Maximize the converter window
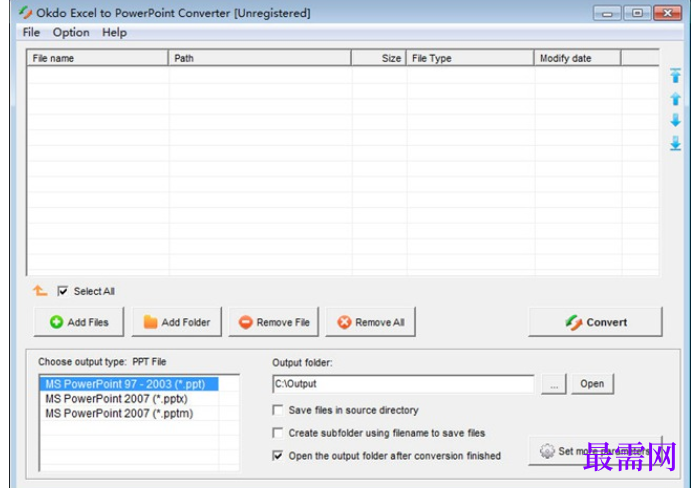Screen dimensions: 695x488 [x=637, y=13]
